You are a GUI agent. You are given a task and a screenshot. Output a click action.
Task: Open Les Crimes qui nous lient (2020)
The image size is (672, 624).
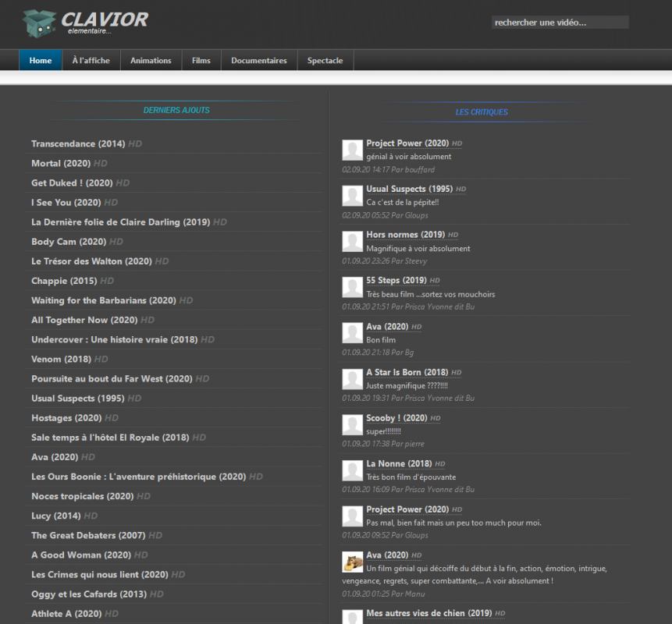tap(99, 575)
